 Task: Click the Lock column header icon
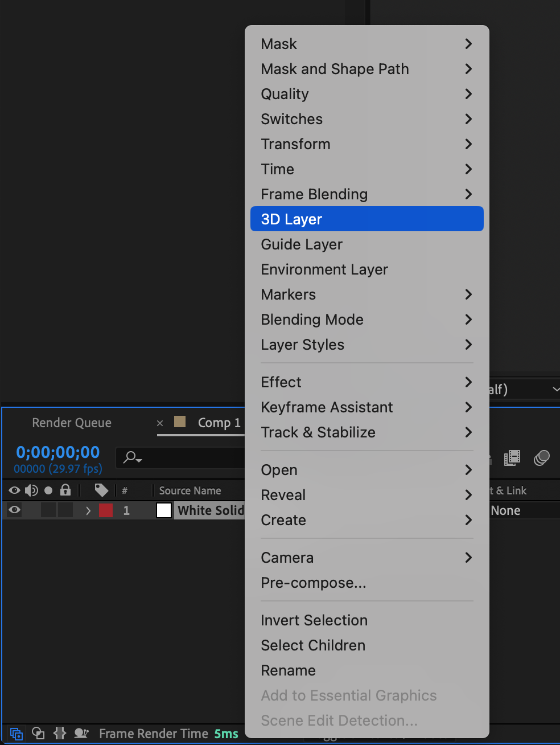(65, 490)
